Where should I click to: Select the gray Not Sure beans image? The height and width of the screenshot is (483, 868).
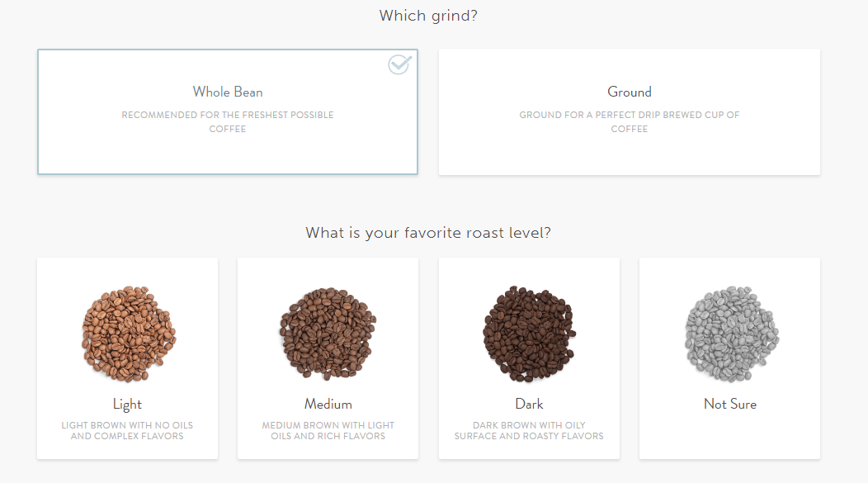point(731,334)
